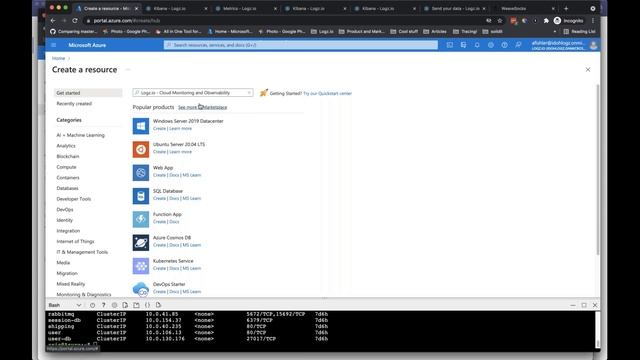Click the Web App product icon
Screen dimensions: 640x360
coord(141,173)
